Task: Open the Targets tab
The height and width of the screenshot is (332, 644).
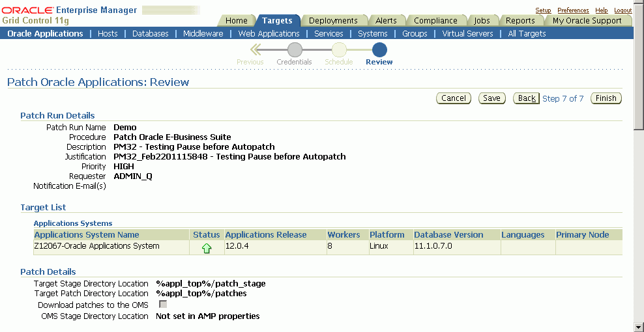Action: [x=277, y=21]
